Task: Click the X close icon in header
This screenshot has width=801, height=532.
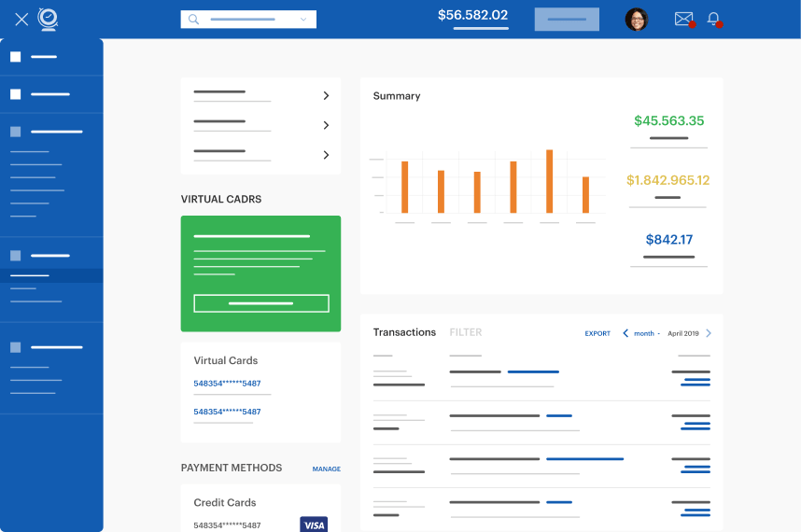Action: [21, 20]
